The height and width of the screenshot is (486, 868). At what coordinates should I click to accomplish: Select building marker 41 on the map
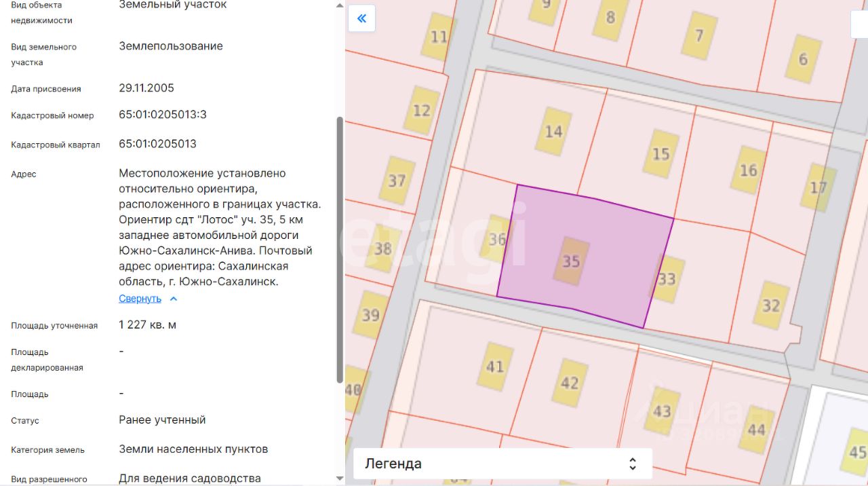pos(495,367)
